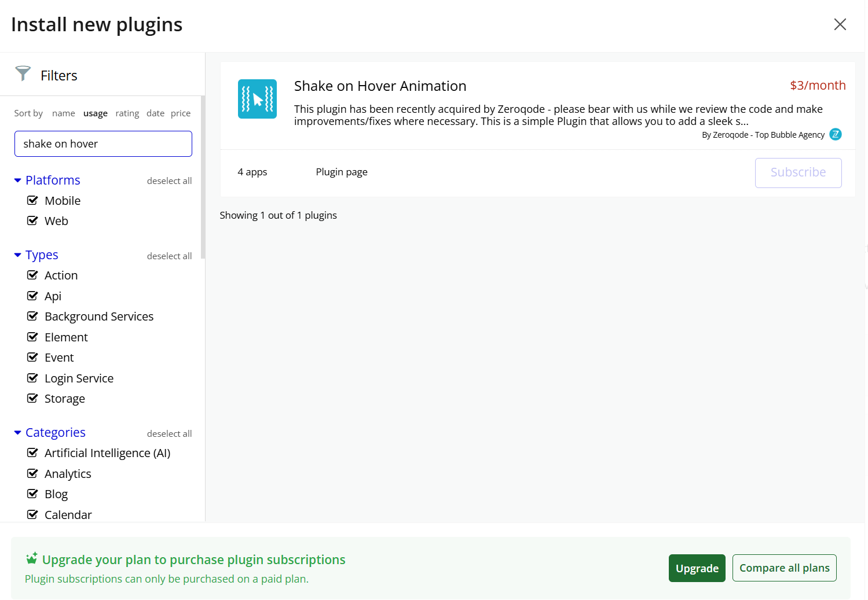Sort plugins by rating

click(127, 113)
